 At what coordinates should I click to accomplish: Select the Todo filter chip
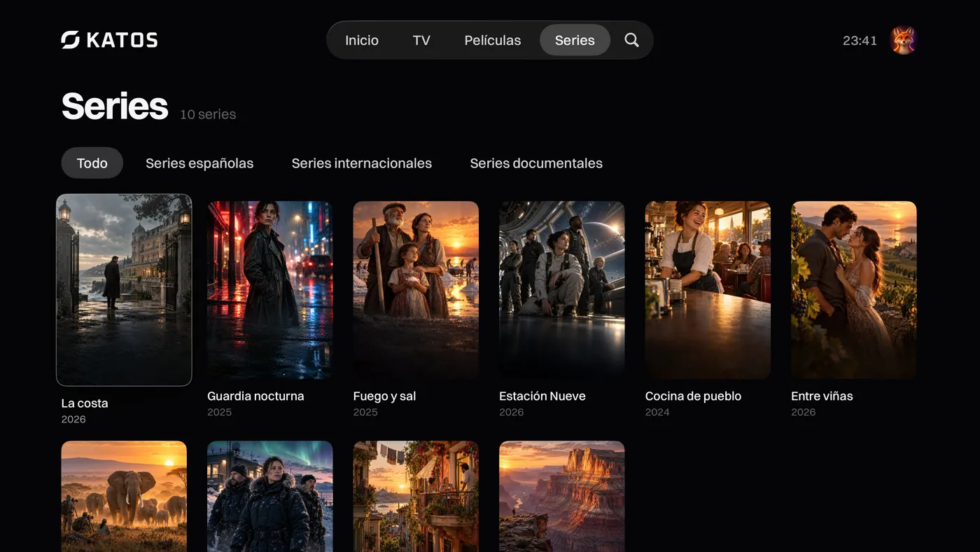tap(92, 163)
